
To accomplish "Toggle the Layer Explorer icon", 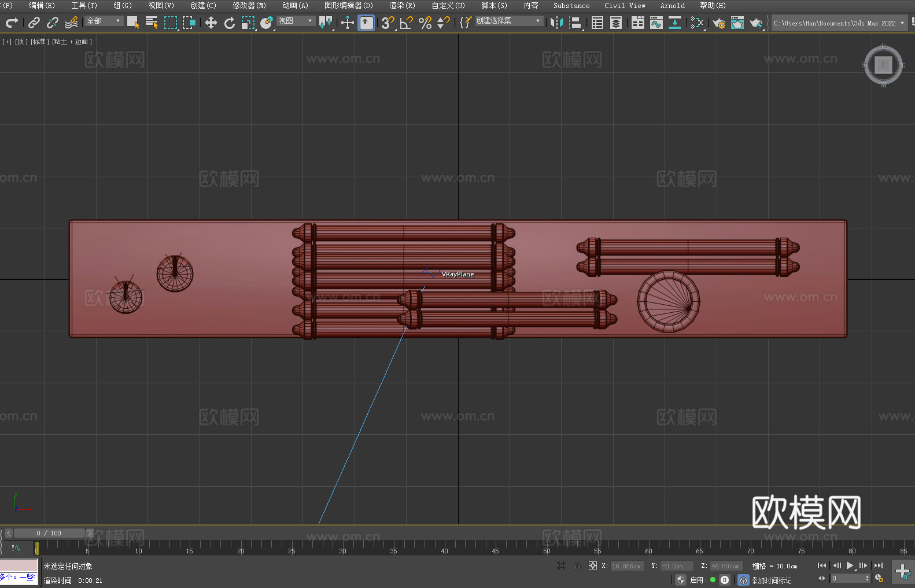I will pos(616,23).
